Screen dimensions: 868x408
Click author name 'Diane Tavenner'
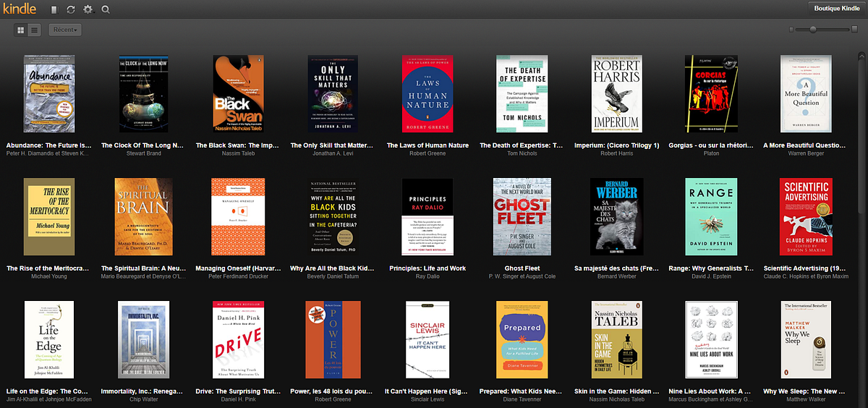(522, 400)
